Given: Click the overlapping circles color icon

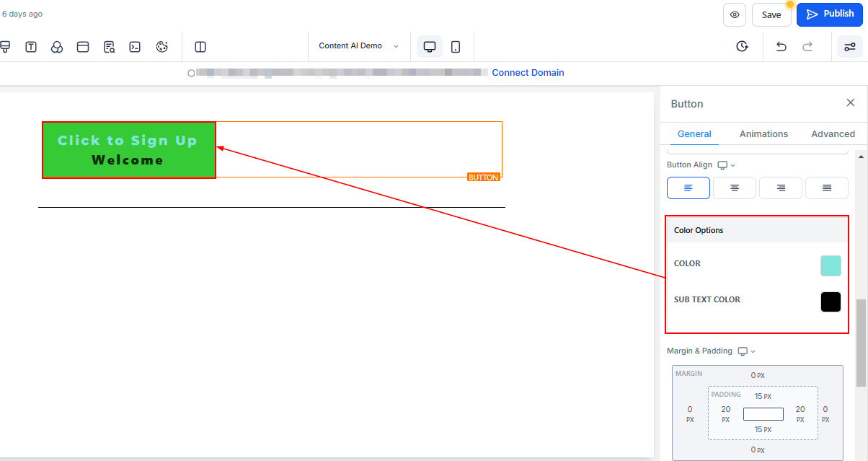Looking at the screenshot, I should pos(57,47).
